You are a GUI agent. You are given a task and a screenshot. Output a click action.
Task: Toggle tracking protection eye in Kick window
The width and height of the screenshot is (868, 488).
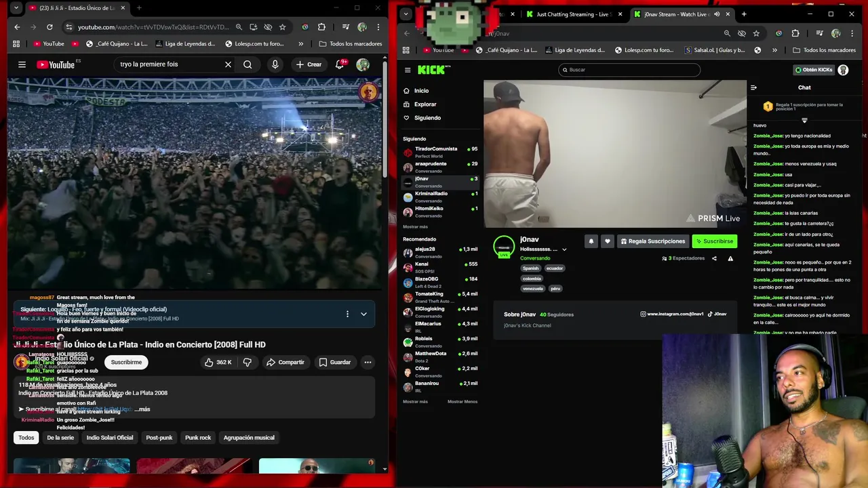(x=741, y=33)
